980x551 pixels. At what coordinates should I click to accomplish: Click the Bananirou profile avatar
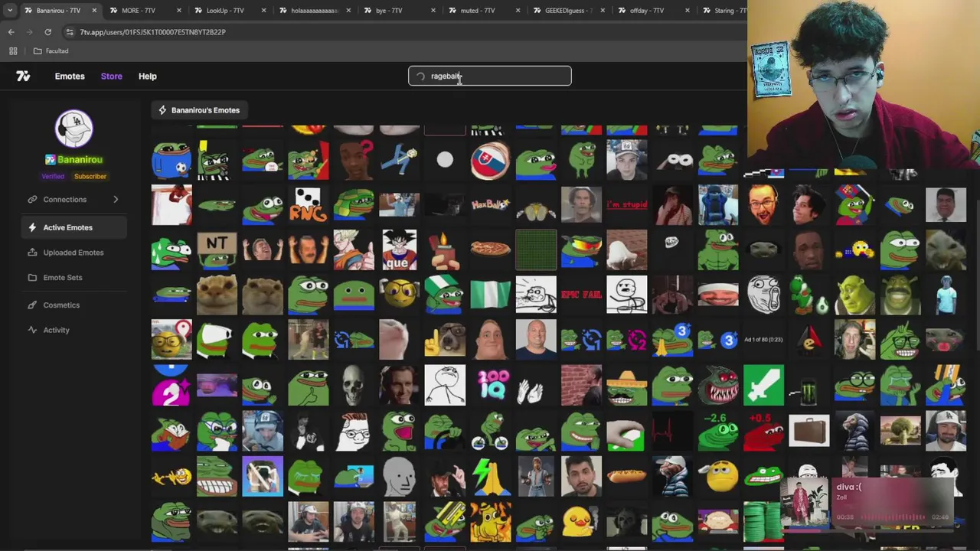tap(74, 128)
